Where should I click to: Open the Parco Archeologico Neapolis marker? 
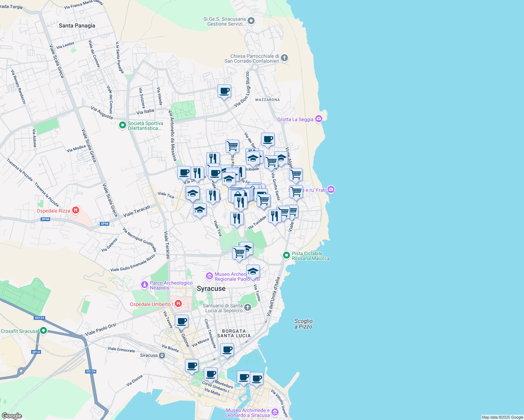click(x=145, y=285)
